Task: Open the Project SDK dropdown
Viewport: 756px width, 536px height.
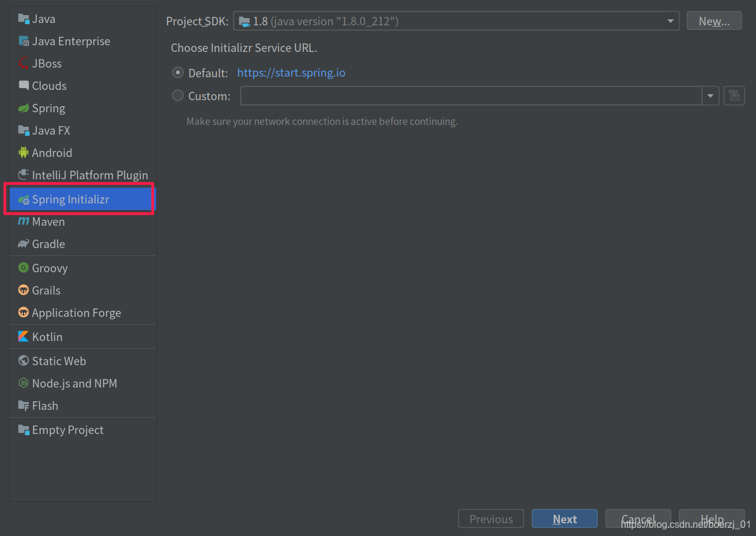Action: coord(456,21)
